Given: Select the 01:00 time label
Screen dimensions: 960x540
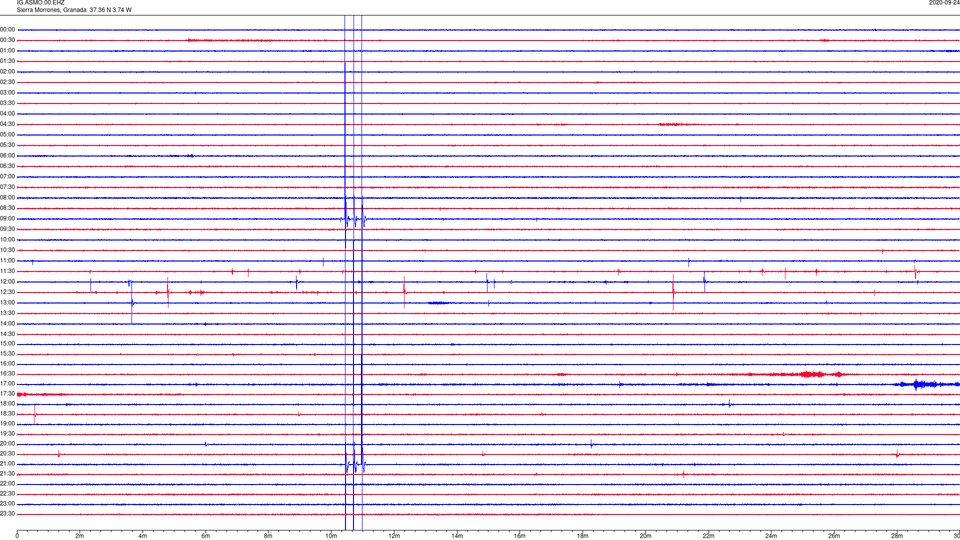Looking at the screenshot, I should [7, 50].
